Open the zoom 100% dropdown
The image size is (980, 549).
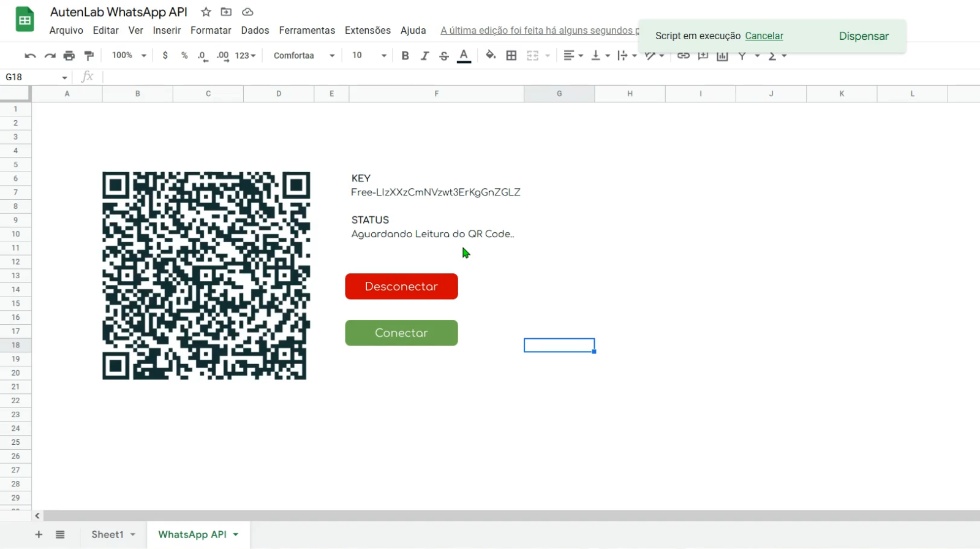click(x=129, y=55)
